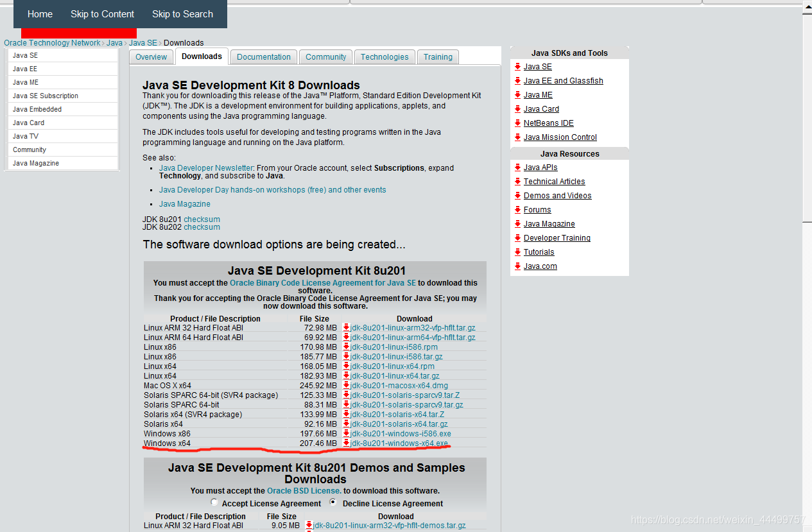Click red arrow icon beside Java EE and Glassfish
812x532 pixels.
(x=517, y=81)
